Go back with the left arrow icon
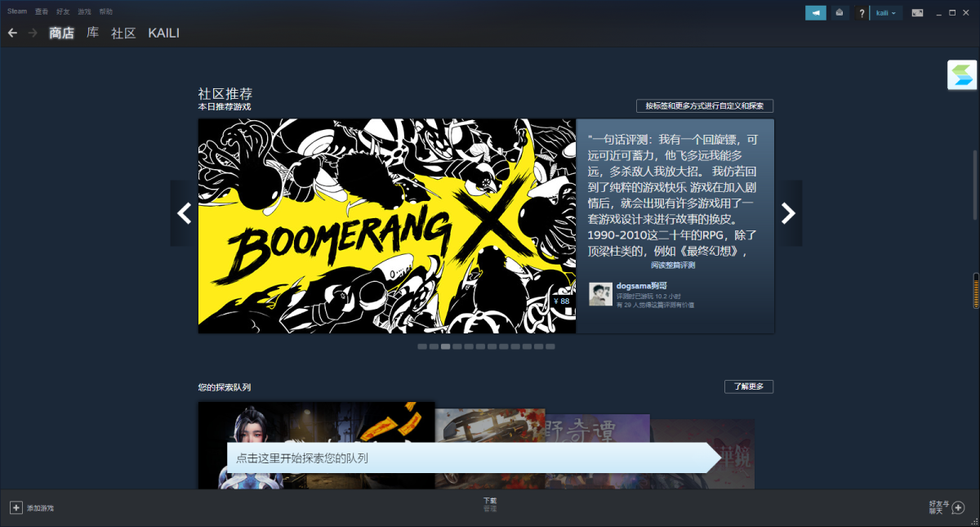The width and height of the screenshot is (980, 527). pos(12,33)
